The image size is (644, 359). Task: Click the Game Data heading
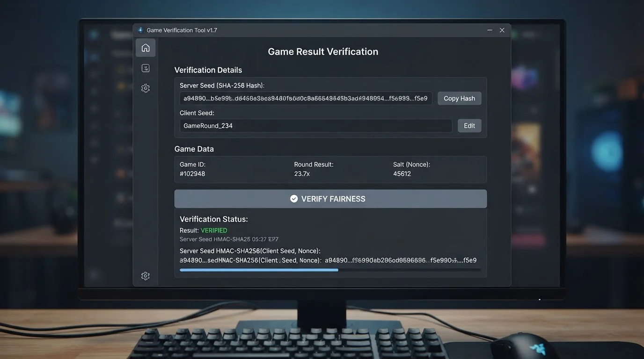tap(194, 149)
